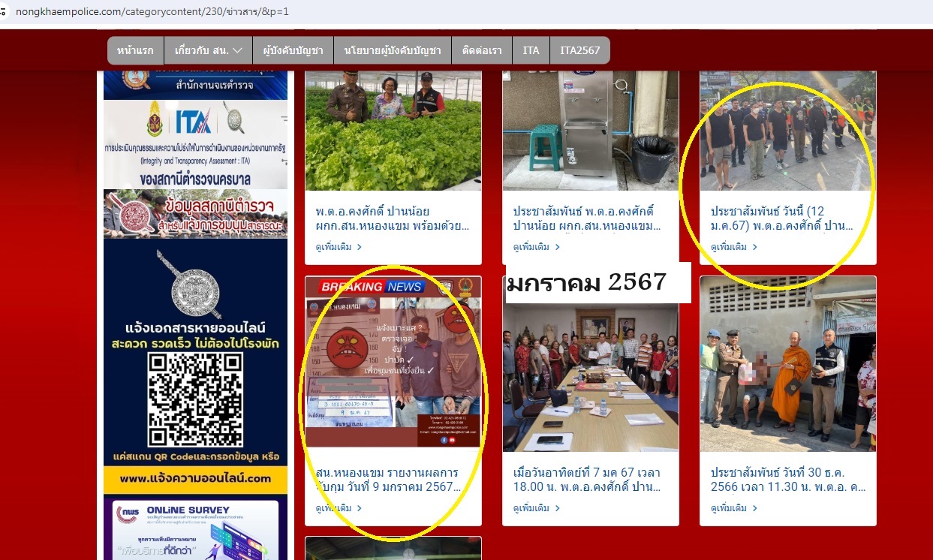
Task: Go to ติดต่อเรา contact page
Action: tap(482, 50)
